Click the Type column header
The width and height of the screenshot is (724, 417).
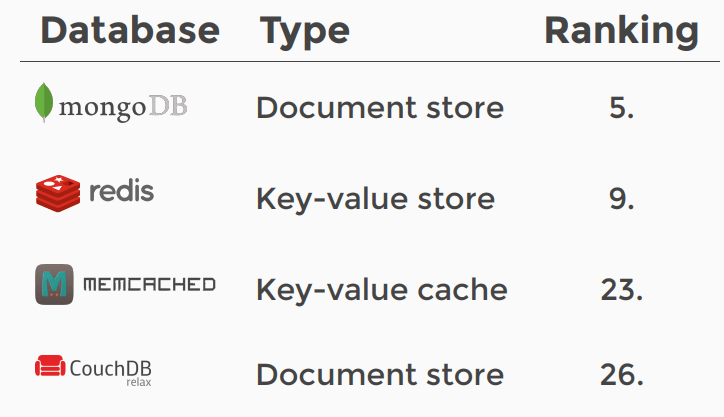[x=305, y=31]
